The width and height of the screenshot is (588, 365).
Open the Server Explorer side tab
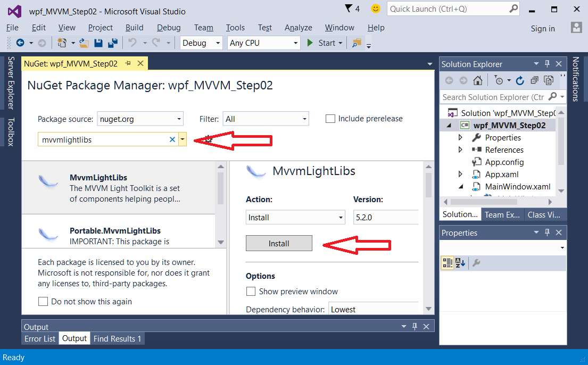coord(11,83)
